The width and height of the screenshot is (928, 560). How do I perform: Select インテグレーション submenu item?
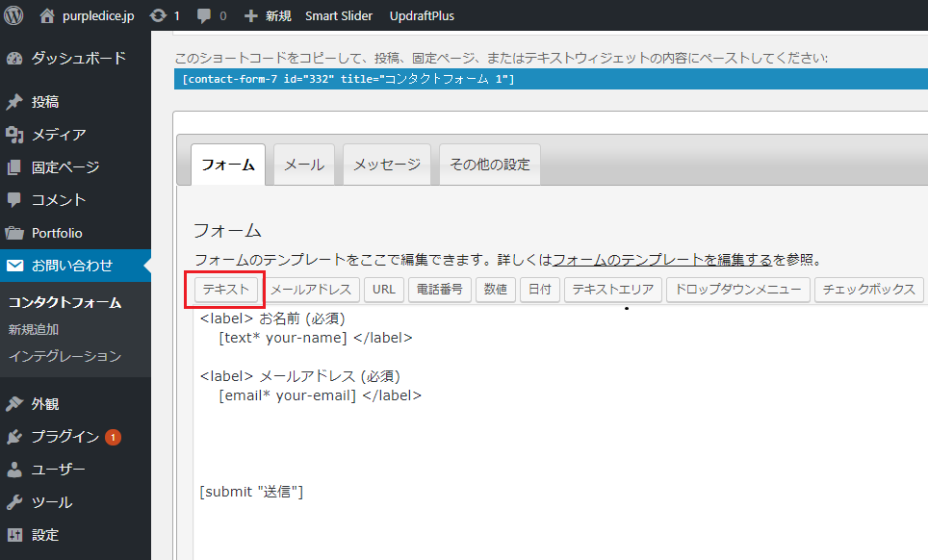[65, 356]
